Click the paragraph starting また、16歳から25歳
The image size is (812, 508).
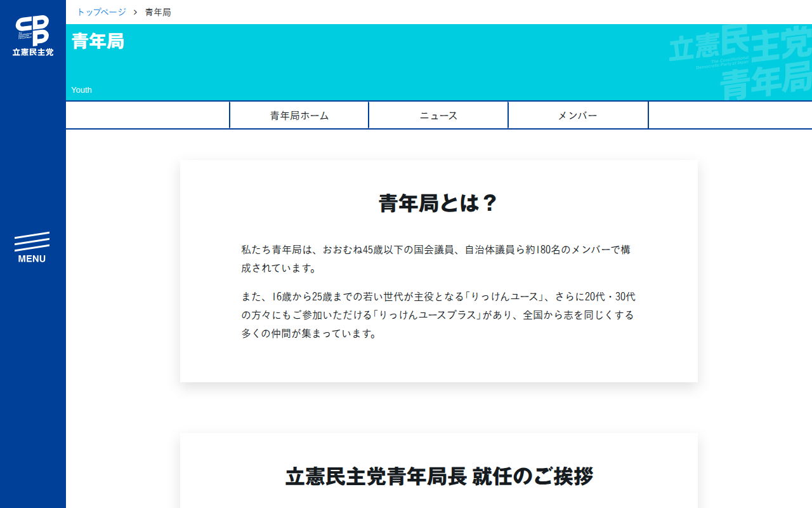tap(438, 315)
